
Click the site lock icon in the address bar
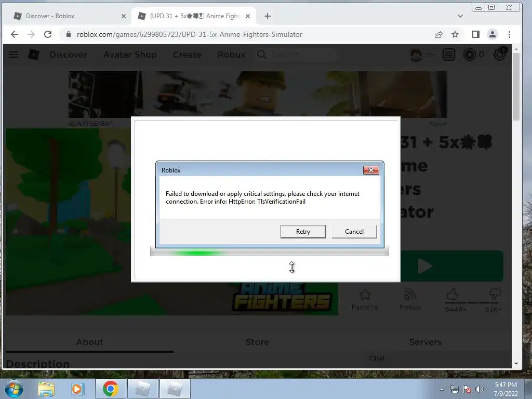[69, 34]
